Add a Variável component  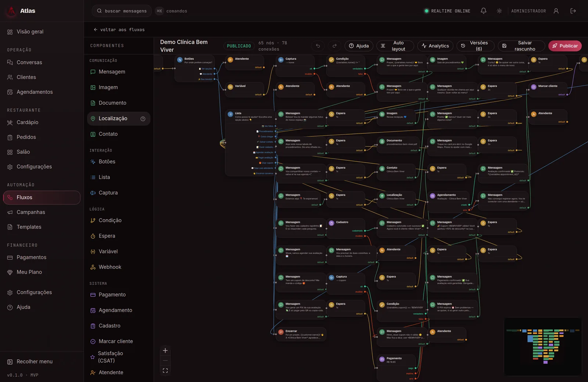[119, 251]
